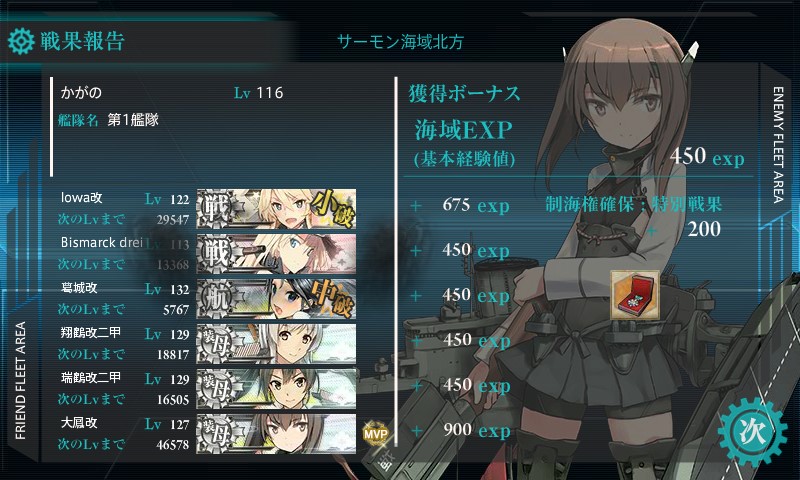The image size is (800, 480).
Task: Click the 中破 damage badge on 葛城改
Action: (x=334, y=297)
